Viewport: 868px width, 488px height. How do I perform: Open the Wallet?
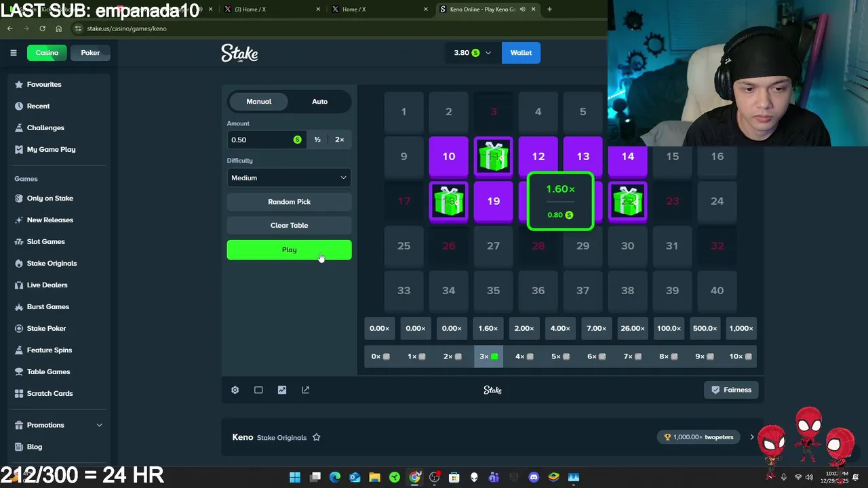[521, 53]
